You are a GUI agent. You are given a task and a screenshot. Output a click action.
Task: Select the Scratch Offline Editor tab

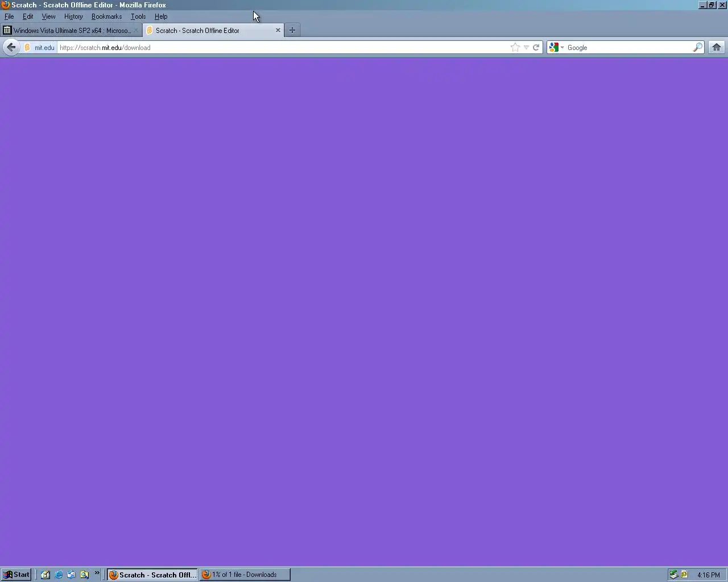point(213,30)
